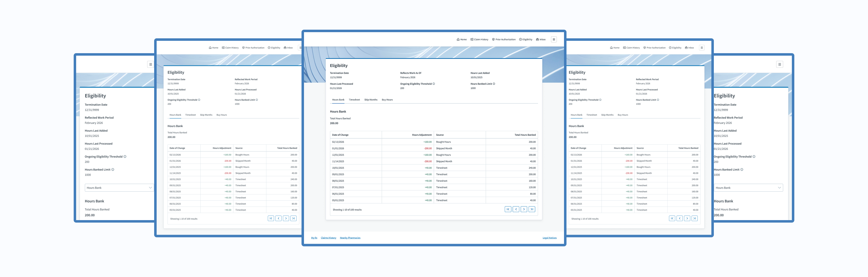Click the My Rx footer link
Screen dimensions: 868x277
(314, 238)
